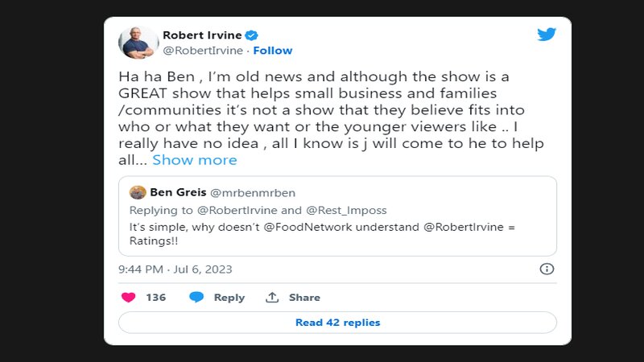Viewport: 644px width, 362px height.
Task: Click the Reply text label
Action: click(229, 298)
